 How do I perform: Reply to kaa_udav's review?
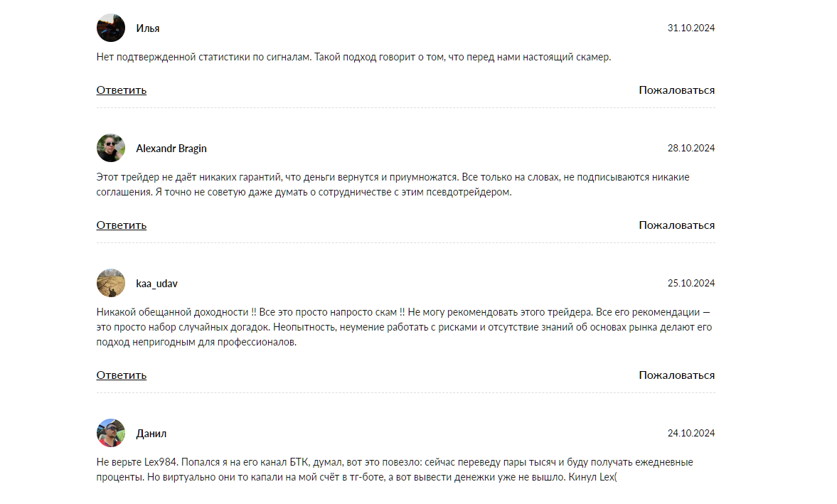click(x=121, y=375)
